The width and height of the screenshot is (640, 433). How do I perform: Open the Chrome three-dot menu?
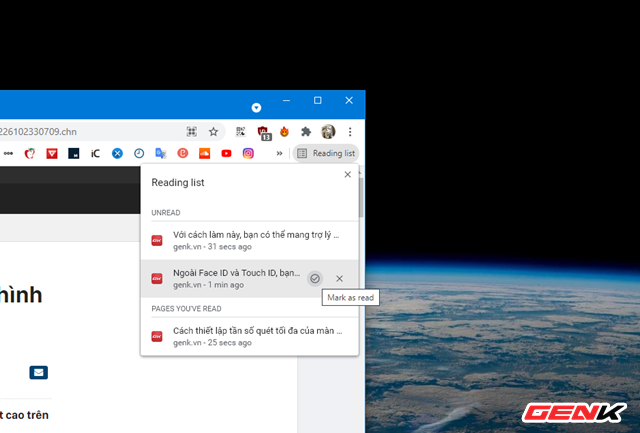350,131
